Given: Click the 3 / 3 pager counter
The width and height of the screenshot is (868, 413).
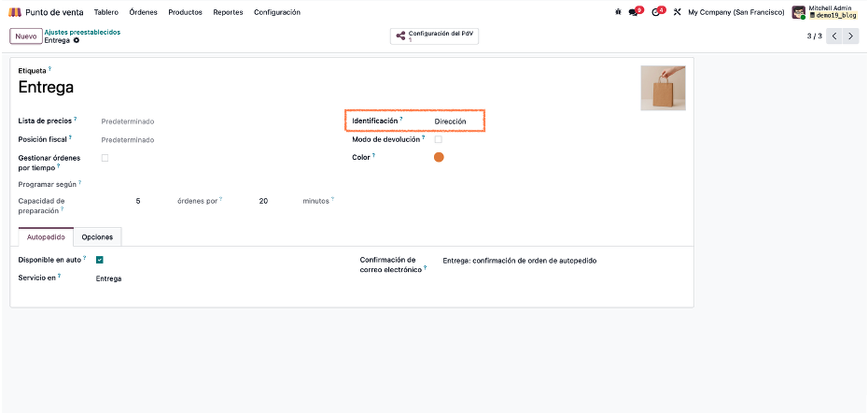Looking at the screenshot, I should tap(814, 36).
